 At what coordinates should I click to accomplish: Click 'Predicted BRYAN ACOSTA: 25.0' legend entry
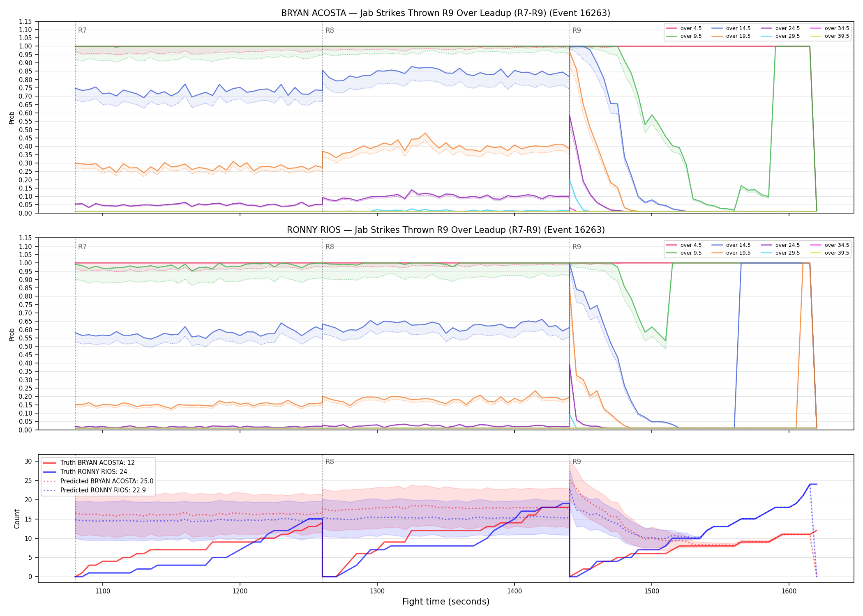pos(98,481)
